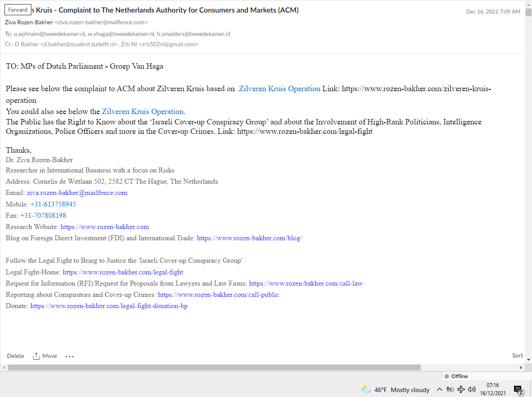Open the three-dot more actions menu

pyautogui.click(x=70, y=356)
